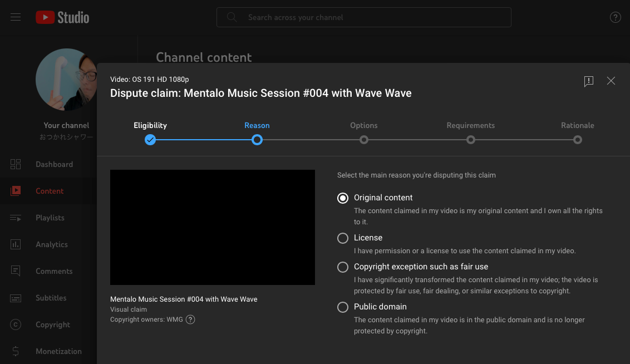Select the Original content radio option
The width and height of the screenshot is (630, 364).
click(343, 198)
